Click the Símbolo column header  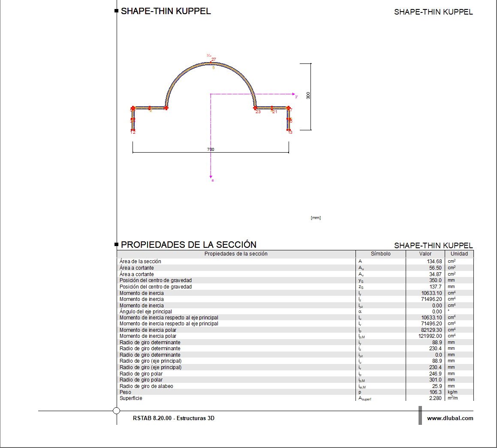(381, 254)
